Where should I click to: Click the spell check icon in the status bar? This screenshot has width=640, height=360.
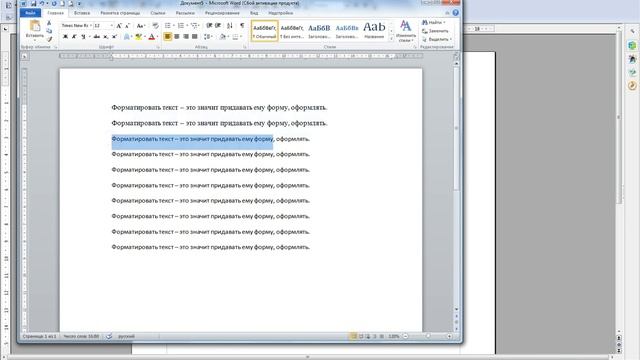(109, 336)
